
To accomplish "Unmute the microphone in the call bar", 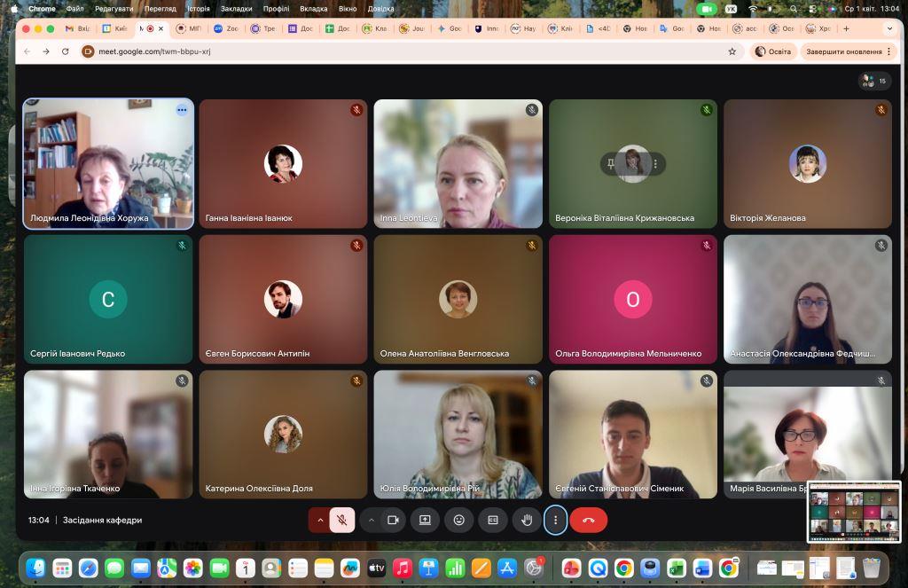I will pos(342,520).
